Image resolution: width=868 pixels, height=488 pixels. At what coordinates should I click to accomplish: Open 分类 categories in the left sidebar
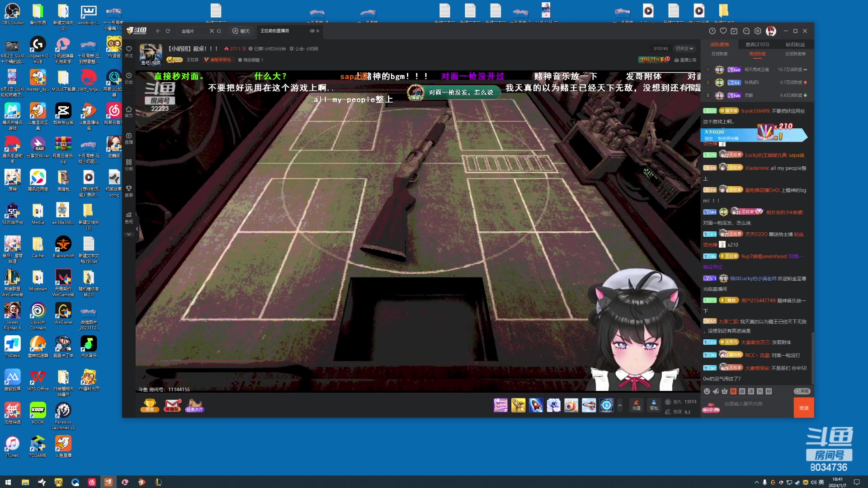click(129, 164)
